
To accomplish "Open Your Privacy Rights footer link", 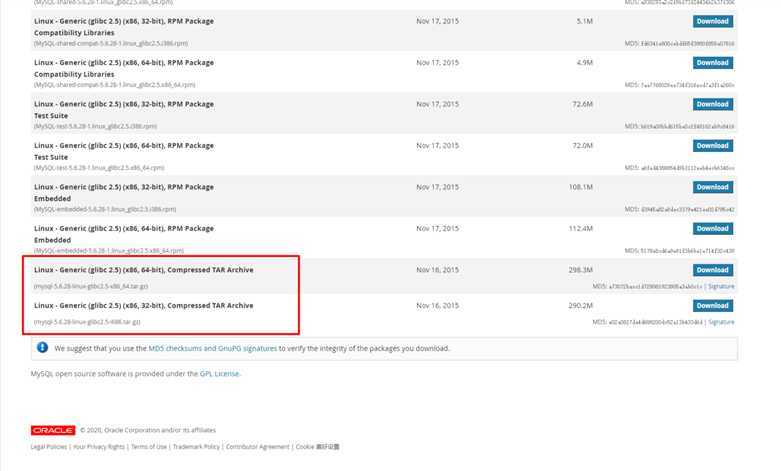I will (99, 447).
